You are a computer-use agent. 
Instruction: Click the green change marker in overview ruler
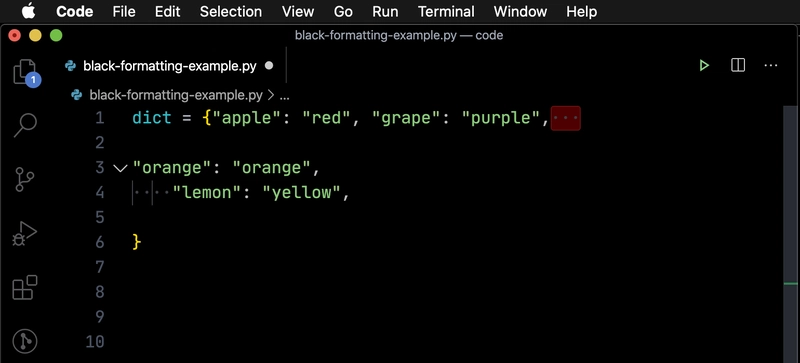[x=791, y=283]
